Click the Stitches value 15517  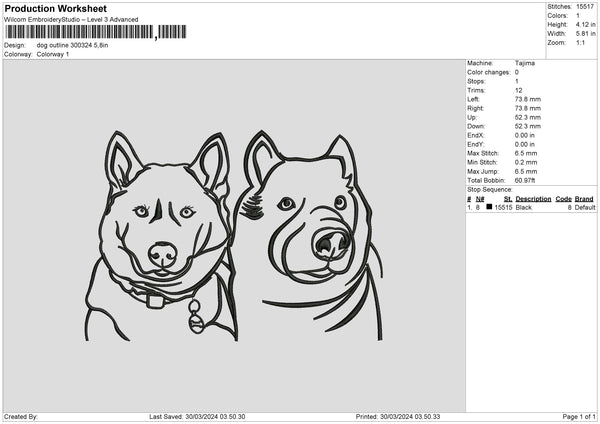(x=585, y=7)
